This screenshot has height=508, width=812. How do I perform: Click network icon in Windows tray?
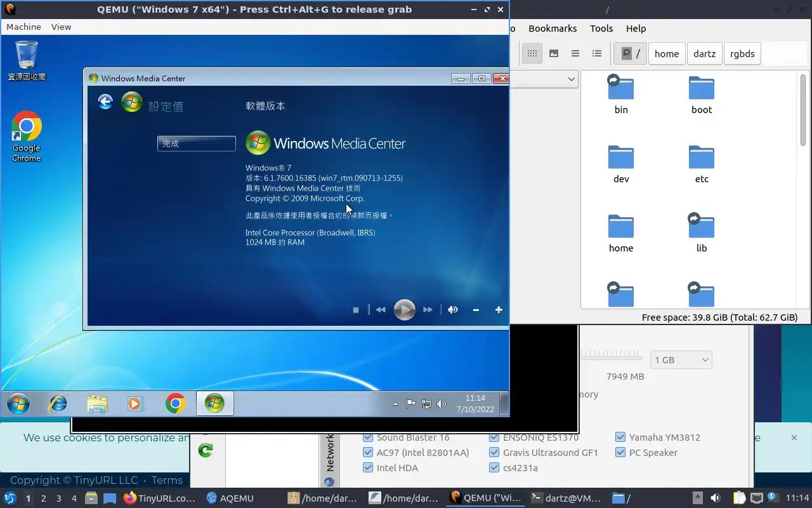426,404
